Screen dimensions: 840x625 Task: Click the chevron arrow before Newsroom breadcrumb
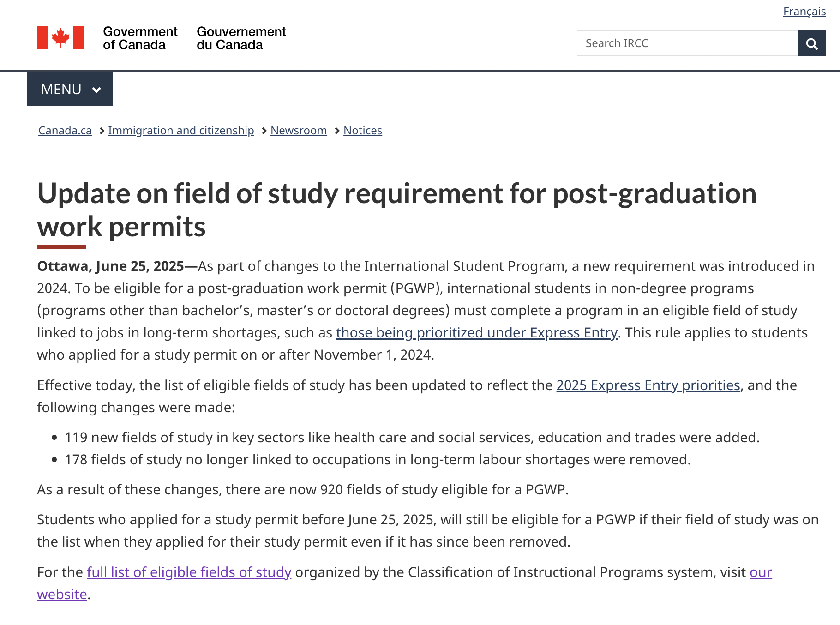[264, 131]
